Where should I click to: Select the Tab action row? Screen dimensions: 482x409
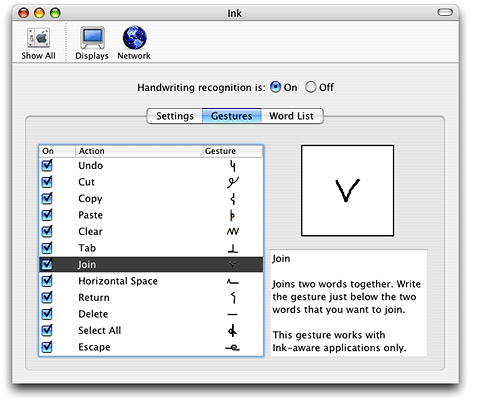click(x=151, y=248)
